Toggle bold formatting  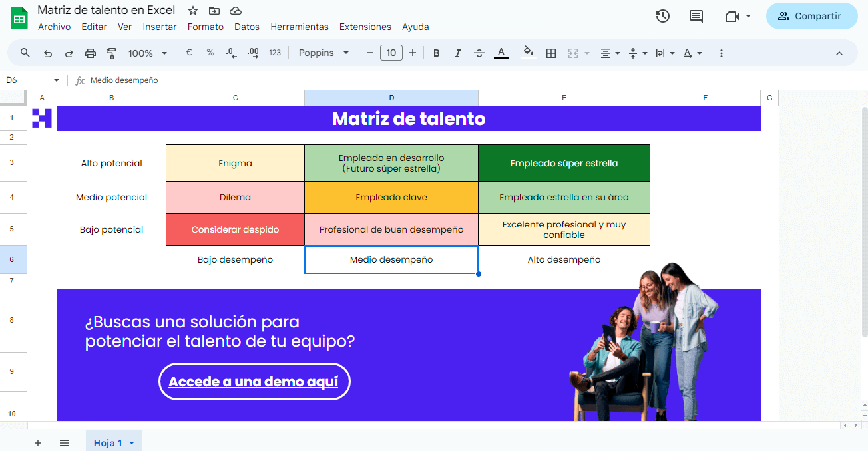coord(436,53)
